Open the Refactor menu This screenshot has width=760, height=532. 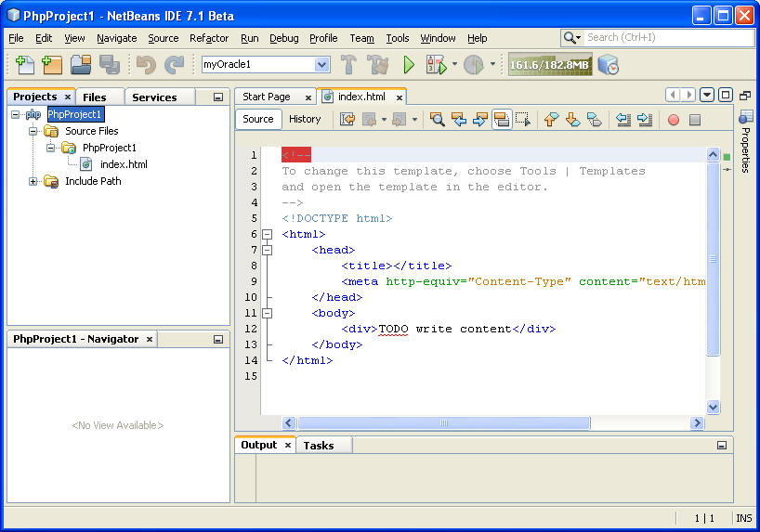(209, 38)
